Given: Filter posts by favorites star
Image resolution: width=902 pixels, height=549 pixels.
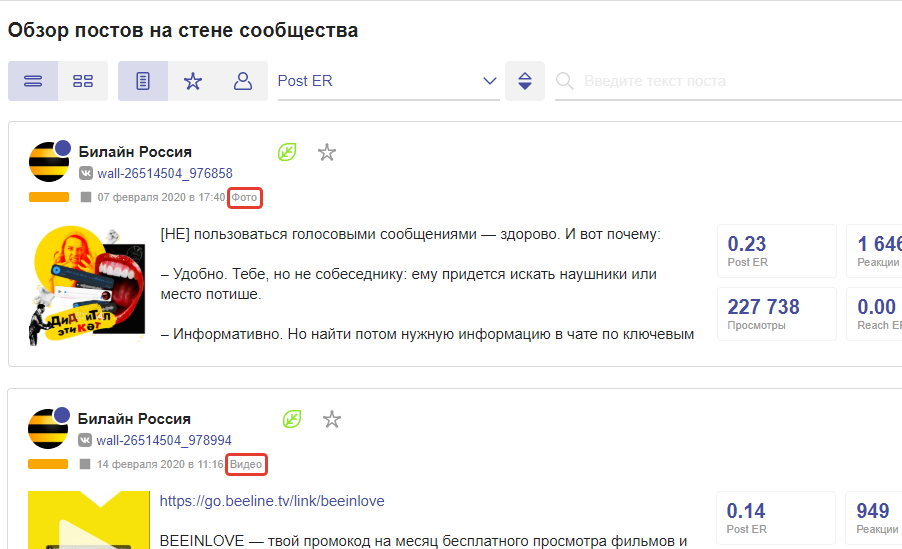Looking at the screenshot, I should click(x=193, y=81).
